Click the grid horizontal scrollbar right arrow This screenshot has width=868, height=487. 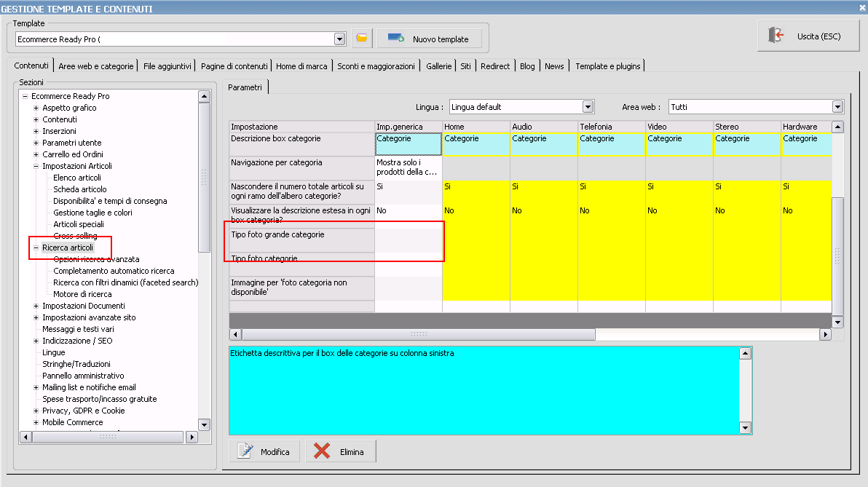825,334
